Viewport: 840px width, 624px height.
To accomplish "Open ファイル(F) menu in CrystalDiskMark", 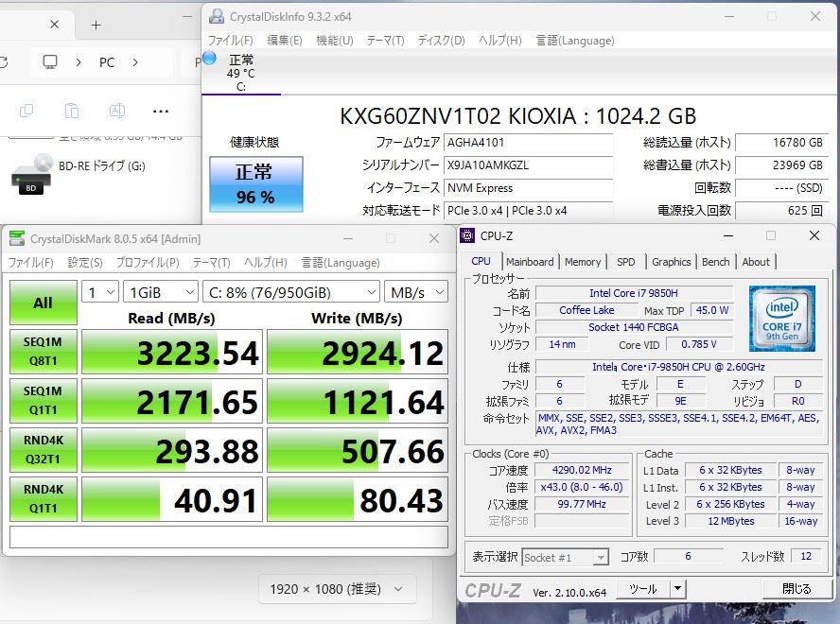I will coord(30,263).
